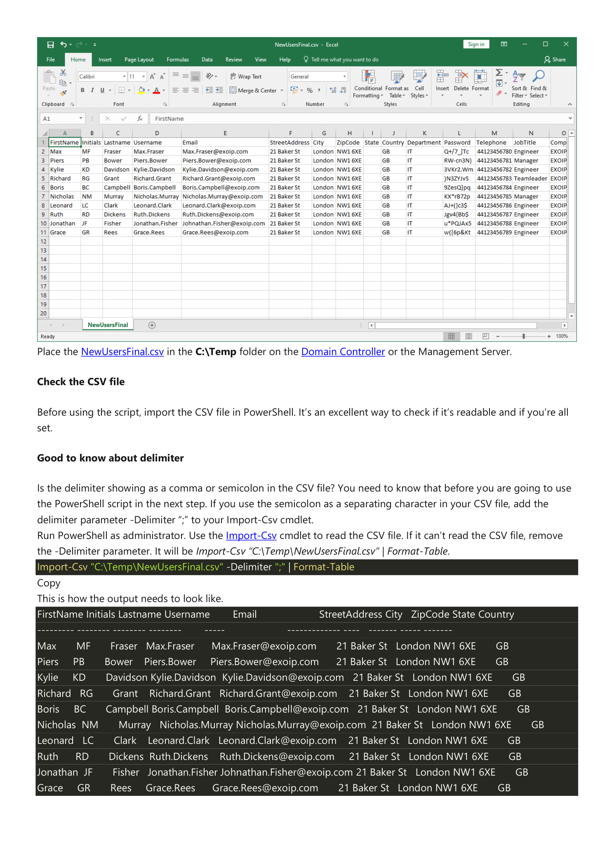Toggle Center horizontal alignment
The image size is (614, 868).
186,90
